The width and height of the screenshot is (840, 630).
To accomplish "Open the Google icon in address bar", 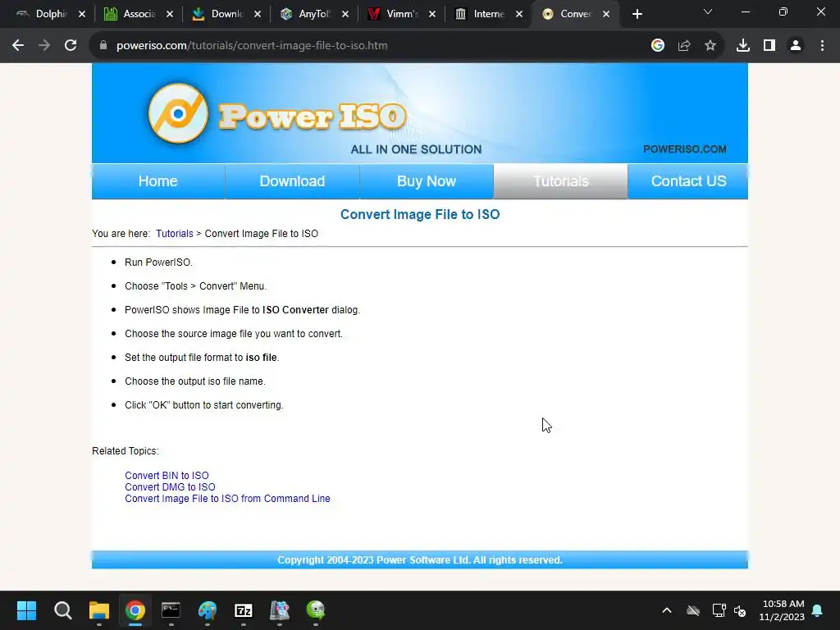I will pyautogui.click(x=658, y=46).
